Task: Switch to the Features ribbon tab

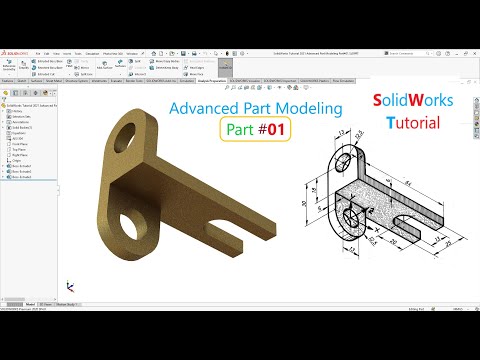Action: tap(8, 81)
